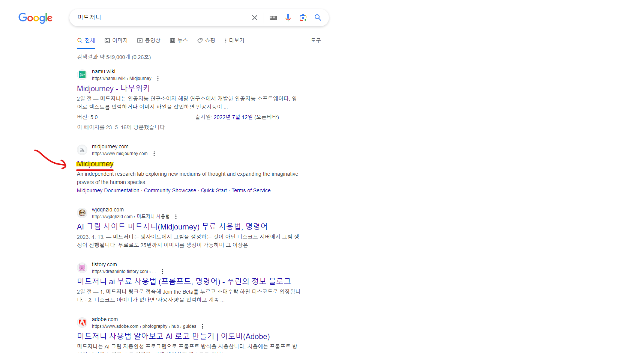644x353 pixels.
Task: Open Community Showcase sitelink
Action: point(170,191)
